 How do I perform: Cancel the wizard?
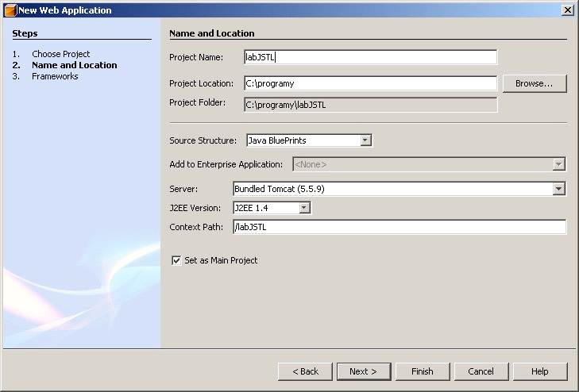(481, 371)
